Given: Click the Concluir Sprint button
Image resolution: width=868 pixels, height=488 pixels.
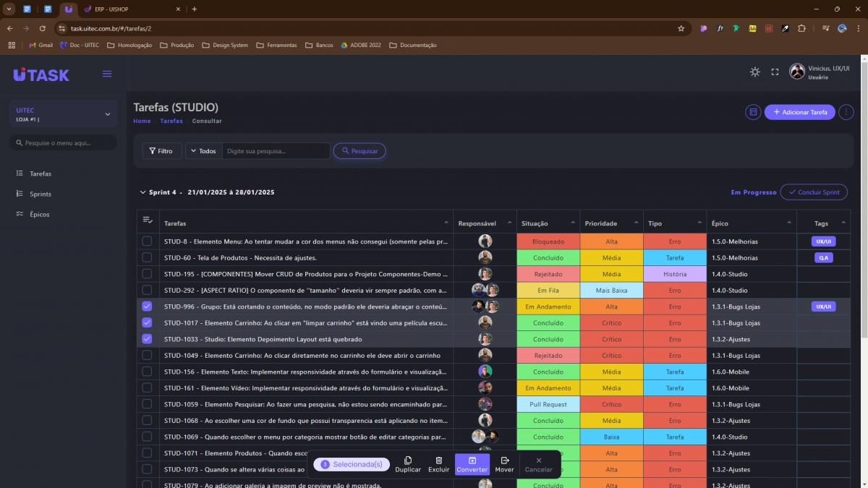Looking at the screenshot, I should (x=813, y=192).
